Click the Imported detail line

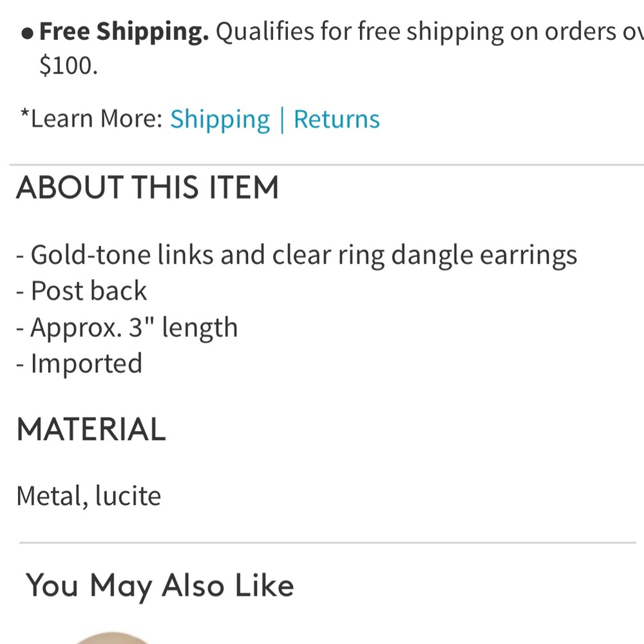coord(79,363)
